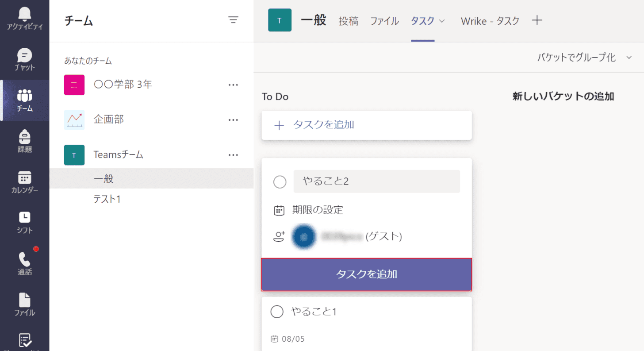This screenshot has height=351, width=644.
Task: Open the Calls (通話) phone icon
Action: (25, 258)
